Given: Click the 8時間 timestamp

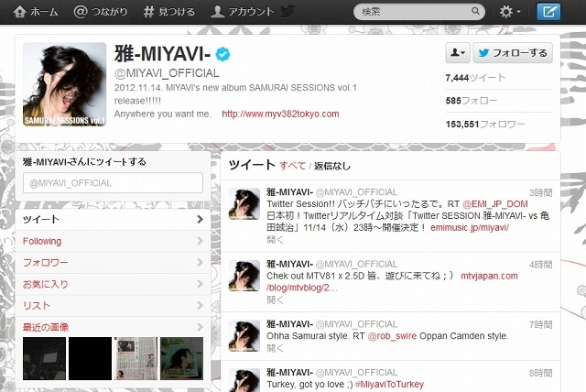Looking at the screenshot, I should click(x=540, y=374).
